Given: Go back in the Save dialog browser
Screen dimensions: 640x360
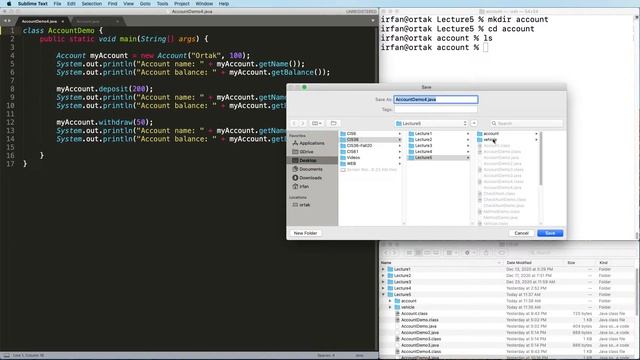Looking at the screenshot, I should tap(294, 123).
